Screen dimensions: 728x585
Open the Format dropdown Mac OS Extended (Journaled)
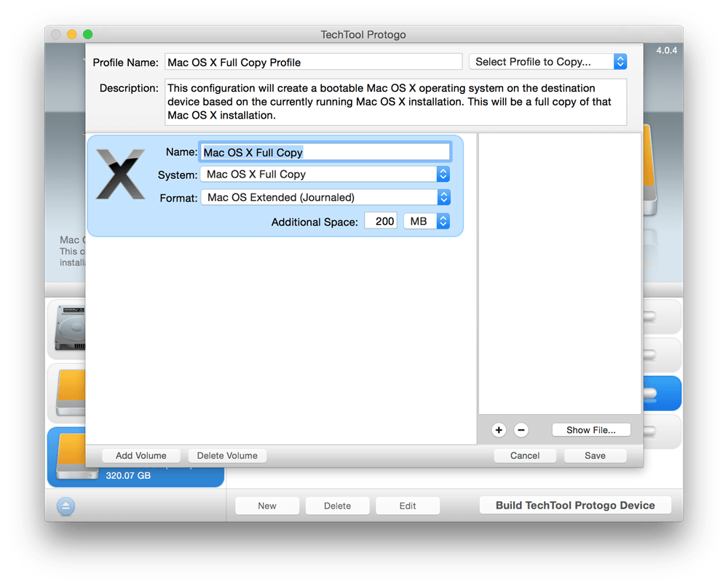click(325, 198)
